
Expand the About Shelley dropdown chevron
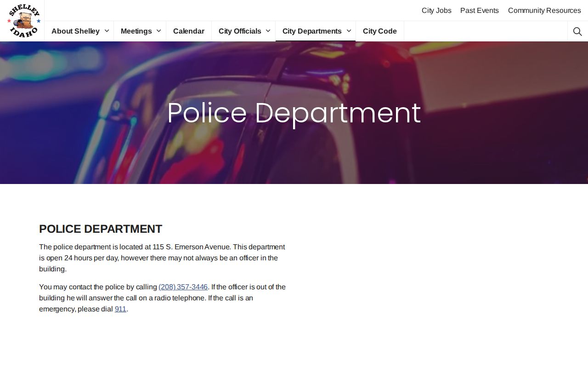coord(107,31)
